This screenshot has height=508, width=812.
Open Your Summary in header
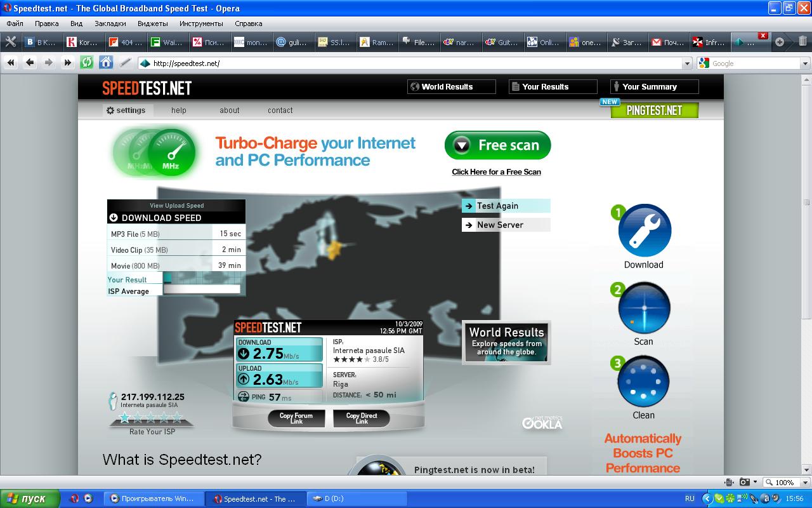654,87
